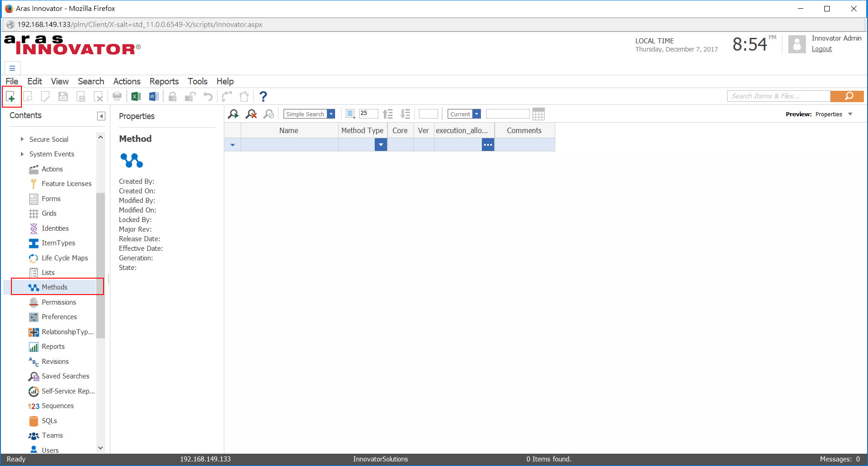Click Search Items & Files field

tap(779, 96)
